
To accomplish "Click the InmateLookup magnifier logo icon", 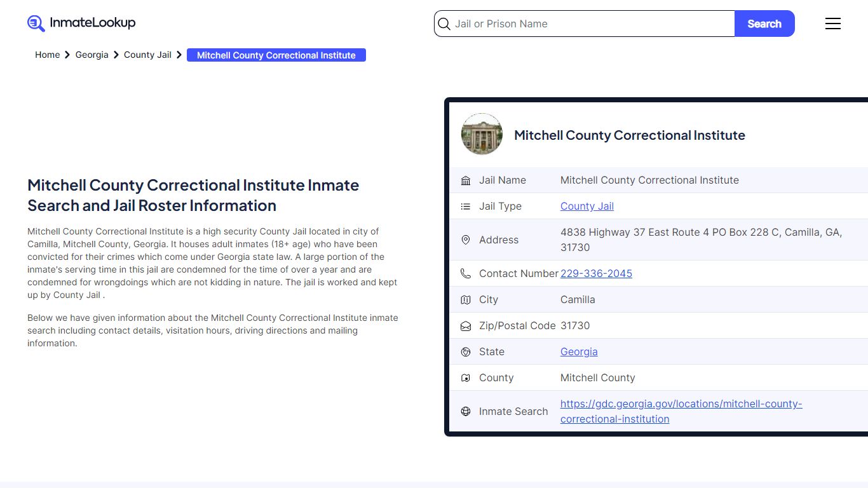I will coord(36,24).
